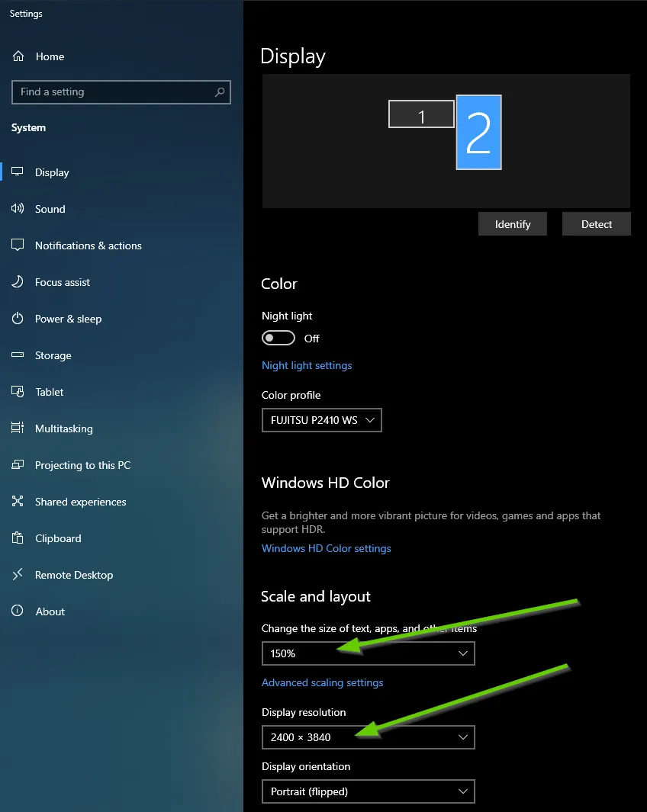Open the Storage settings page
This screenshot has height=812, width=647.
click(53, 355)
